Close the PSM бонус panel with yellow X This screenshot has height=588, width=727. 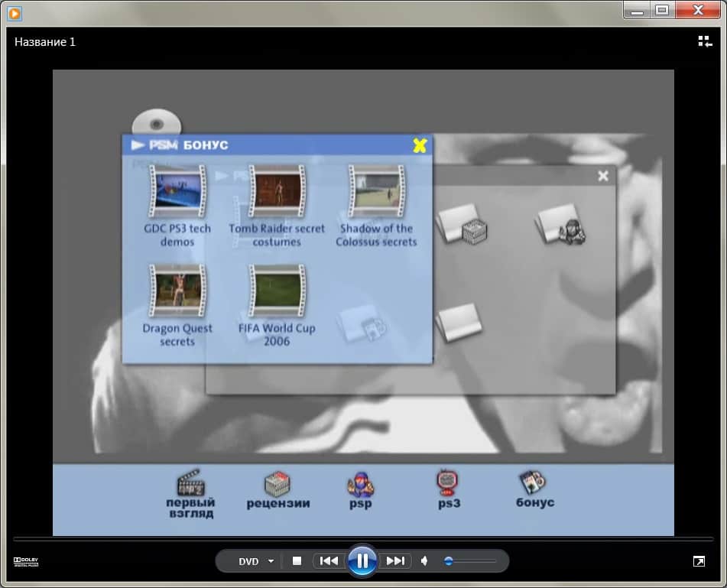point(420,145)
